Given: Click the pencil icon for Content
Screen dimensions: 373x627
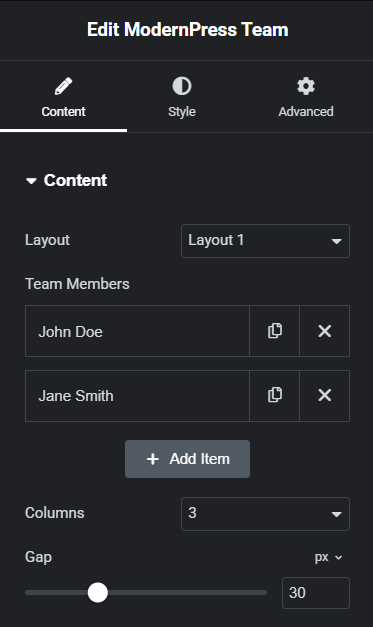Looking at the screenshot, I should [63, 86].
